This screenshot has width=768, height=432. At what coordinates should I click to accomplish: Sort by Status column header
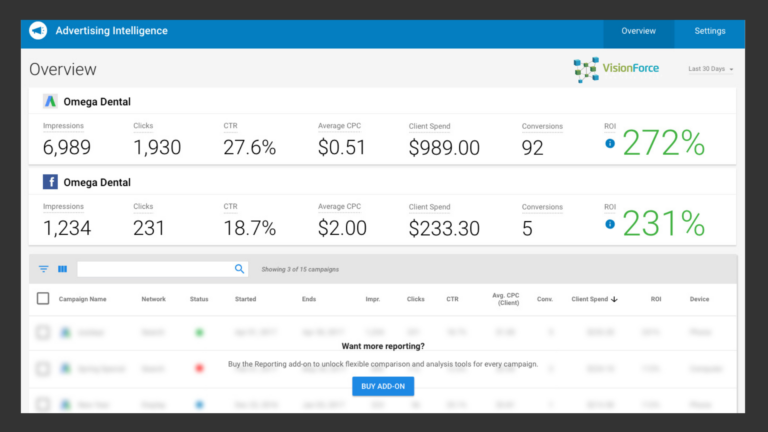(199, 299)
